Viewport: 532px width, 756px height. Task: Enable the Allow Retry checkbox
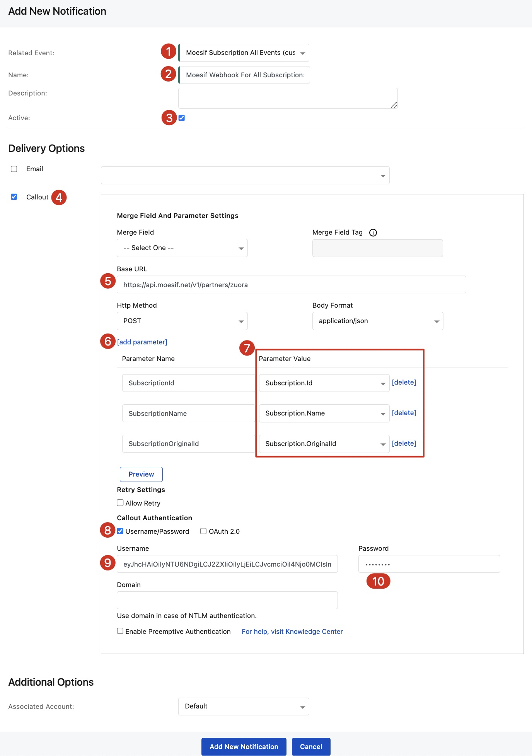(120, 503)
